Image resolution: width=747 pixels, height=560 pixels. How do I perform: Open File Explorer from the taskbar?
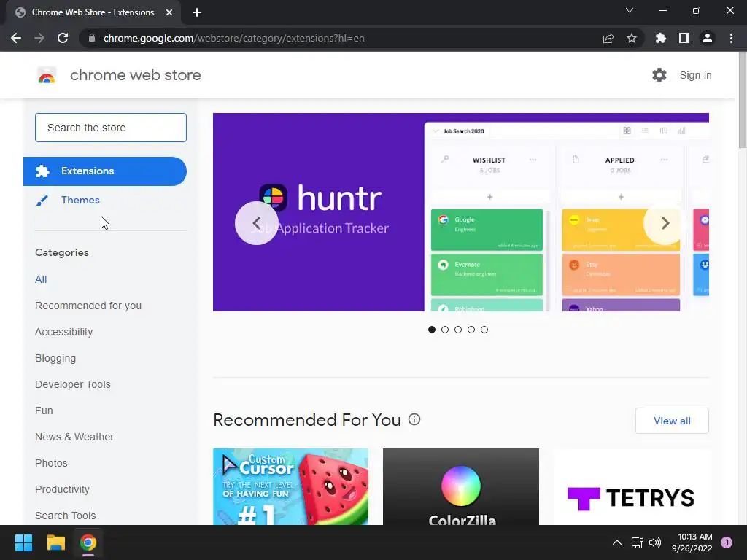(55, 542)
